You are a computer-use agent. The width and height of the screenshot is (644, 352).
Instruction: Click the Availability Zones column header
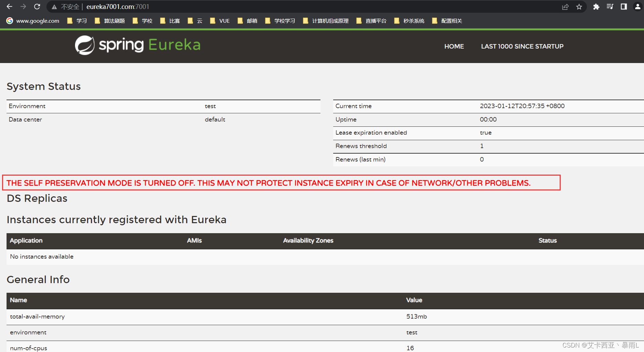tap(308, 240)
